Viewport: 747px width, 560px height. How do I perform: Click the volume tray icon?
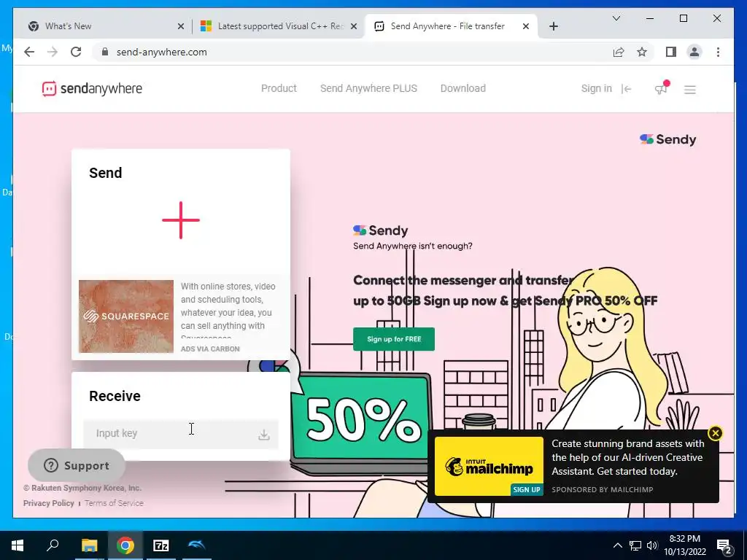(x=652, y=545)
